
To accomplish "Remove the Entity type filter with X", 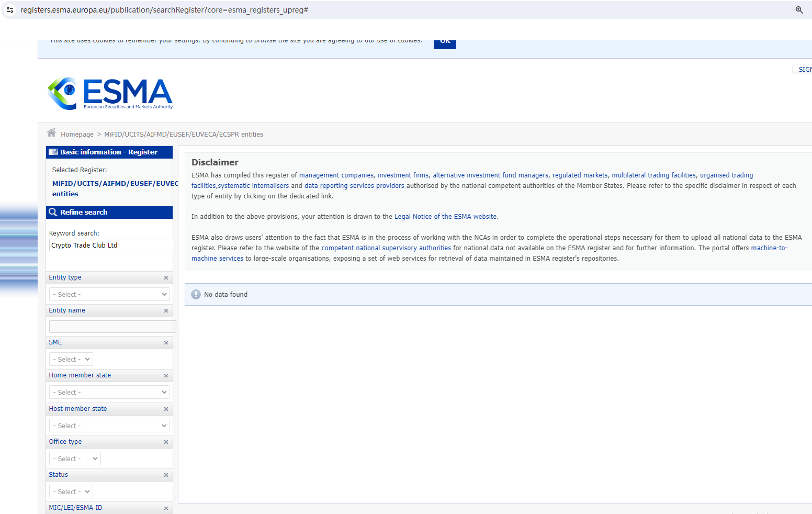I will tap(166, 278).
